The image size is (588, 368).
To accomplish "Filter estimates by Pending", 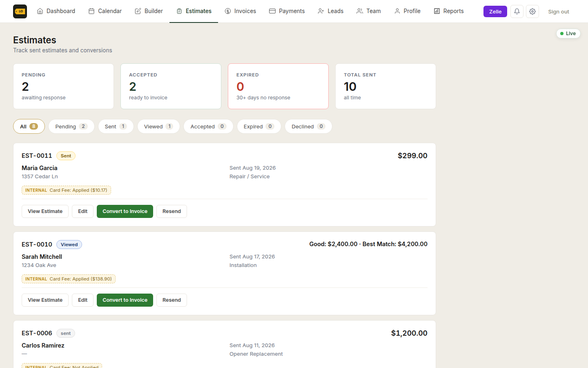I will pos(71,126).
